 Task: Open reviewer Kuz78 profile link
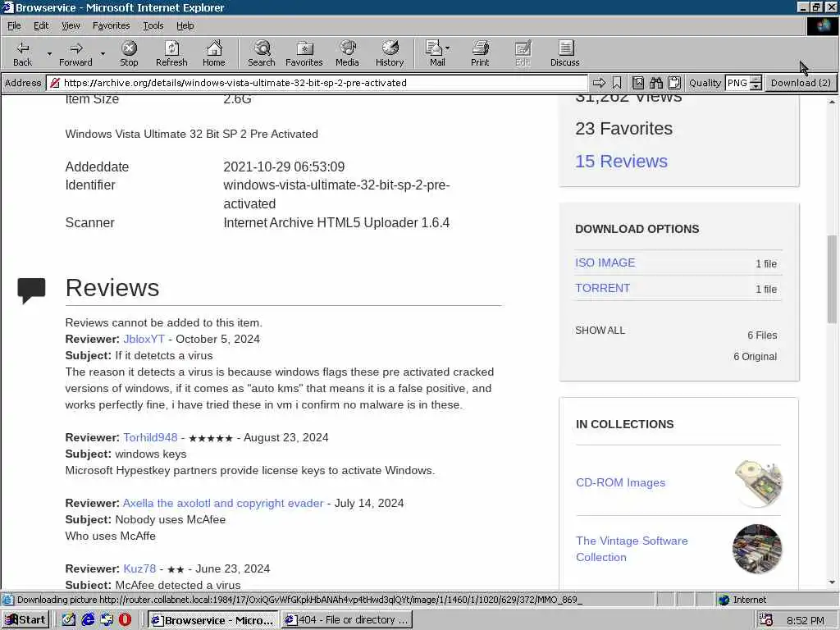pos(139,569)
